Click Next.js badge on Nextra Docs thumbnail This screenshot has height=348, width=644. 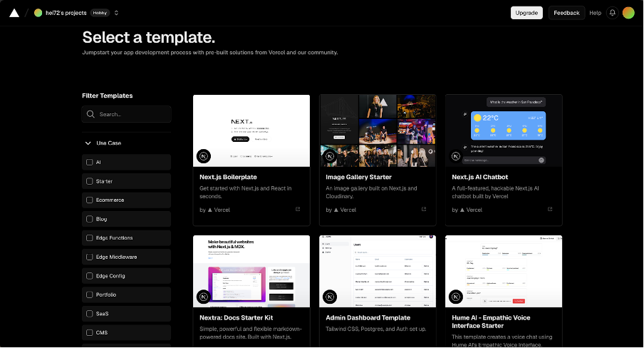point(204,297)
